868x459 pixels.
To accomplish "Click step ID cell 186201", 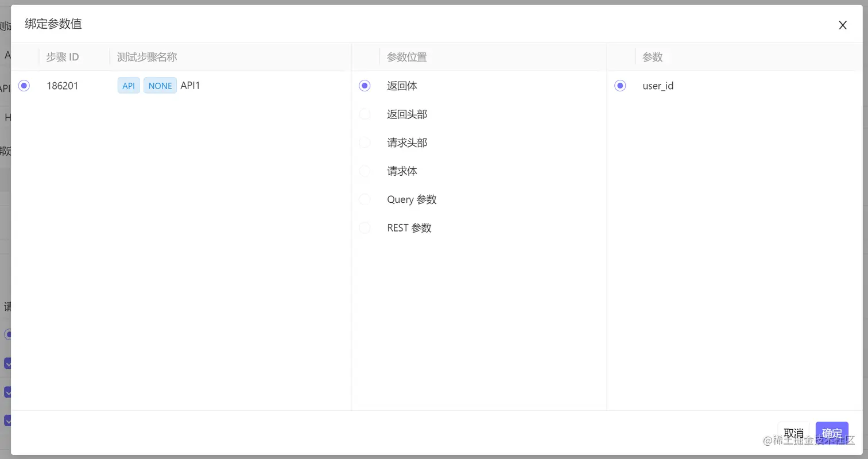I will (x=63, y=86).
